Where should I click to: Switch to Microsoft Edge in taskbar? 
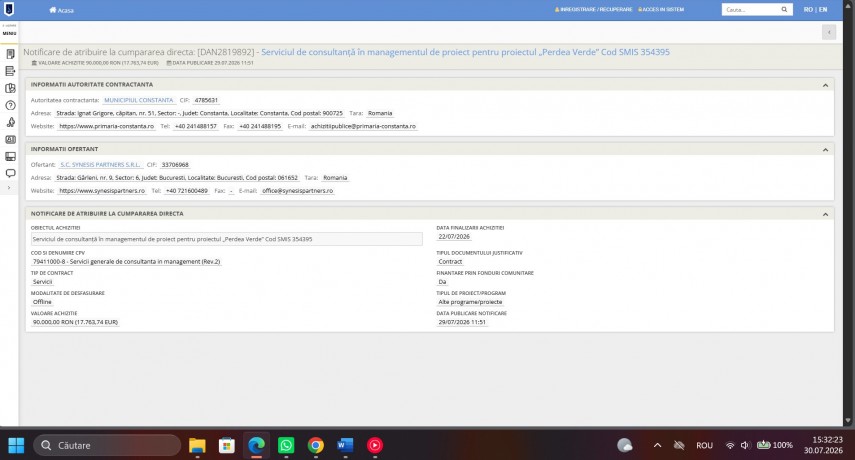coord(256,445)
